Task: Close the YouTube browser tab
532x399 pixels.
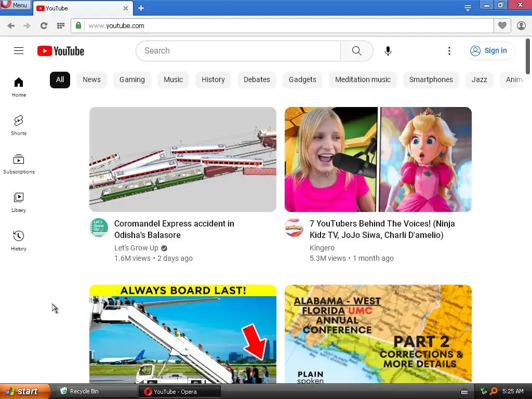Action: (x=126, y=8)
